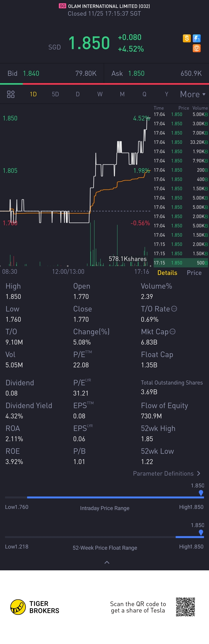
Task: Switch chart to 5D timeframe
Action: [x=55, y=94]
